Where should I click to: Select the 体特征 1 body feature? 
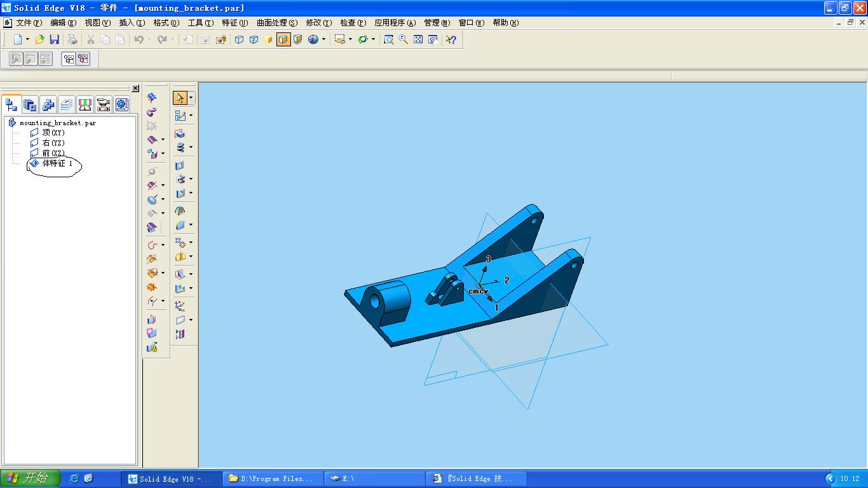[x=57, y=163]
